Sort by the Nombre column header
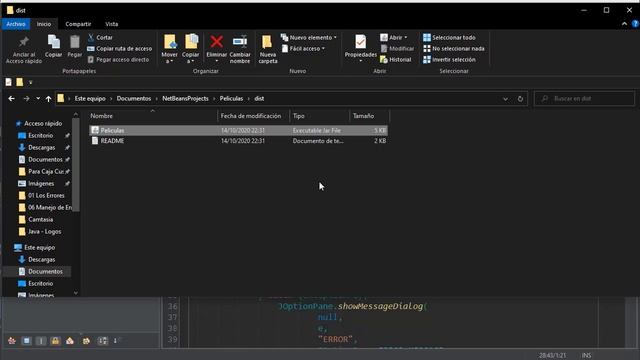 click(153, 116)
